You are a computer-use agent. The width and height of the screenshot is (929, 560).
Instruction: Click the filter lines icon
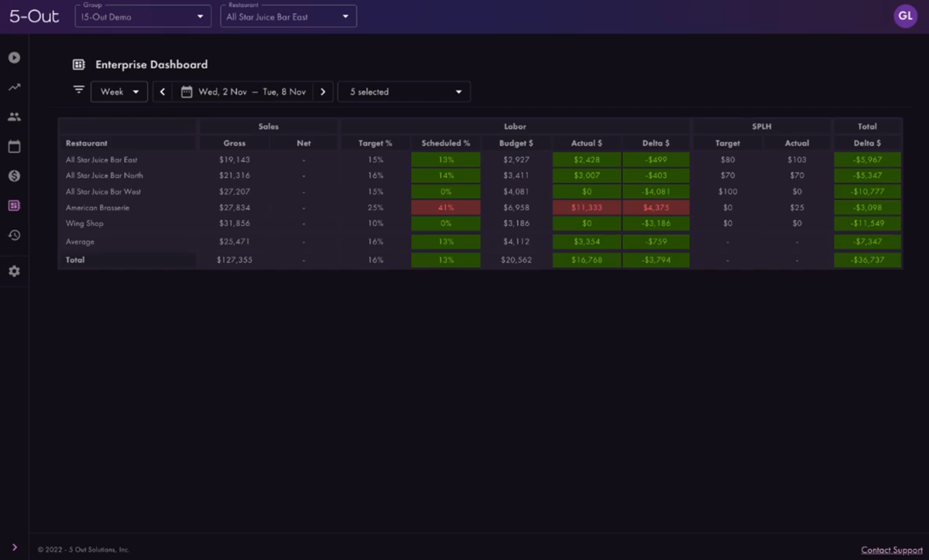pos(78,90)
